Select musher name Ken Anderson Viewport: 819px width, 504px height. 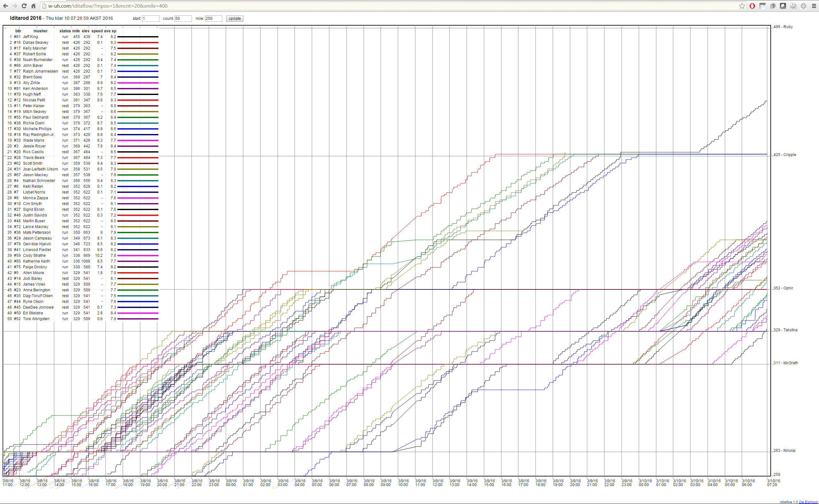point(35,88)
